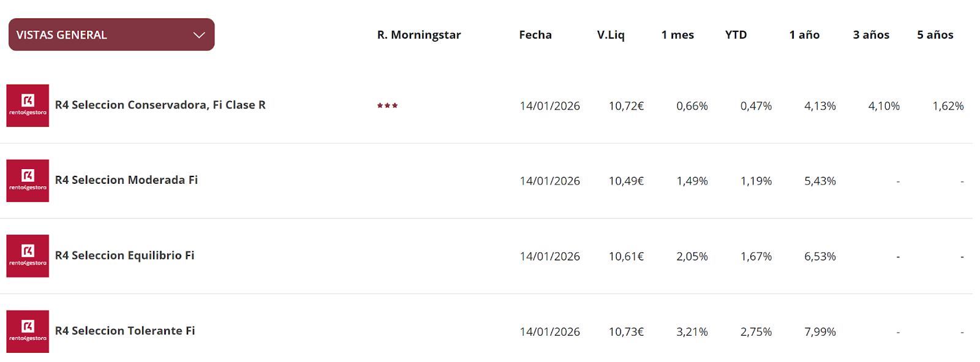Sort by the 1 año column header
Viewport: 980px width, 362px height.
point(804,35)
